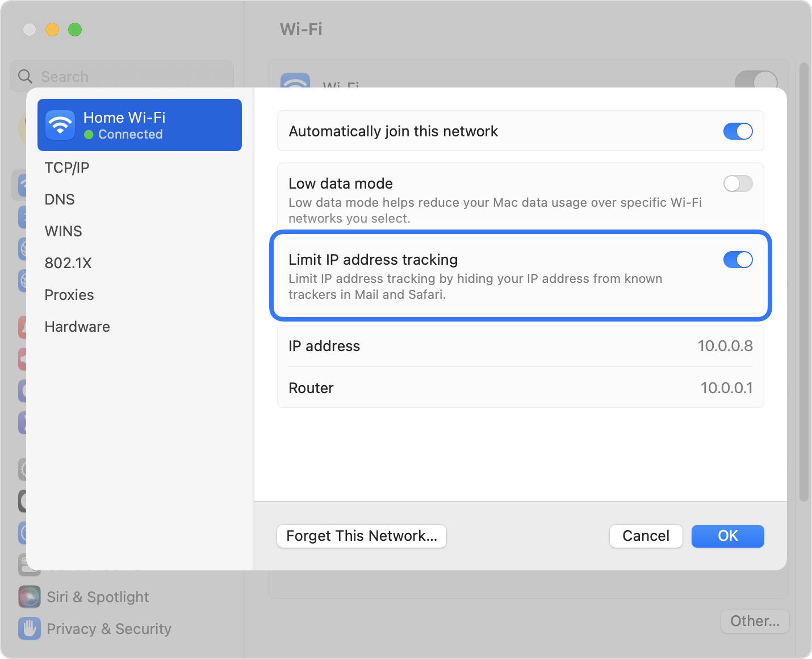This screenshot has height=659, width=812.
Task: Click the Cancel button
Action: 646,536
